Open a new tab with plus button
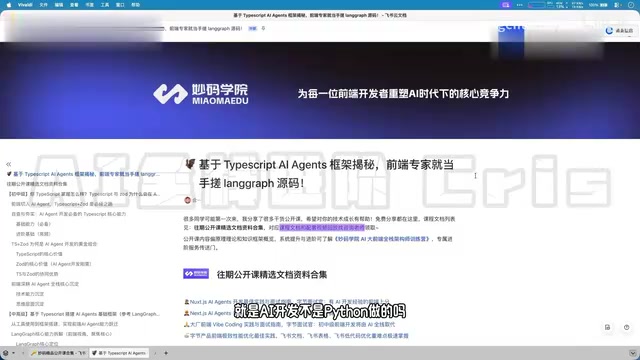Image resolution: width=640 pixels, height=360 pixels. click(166, 353)
